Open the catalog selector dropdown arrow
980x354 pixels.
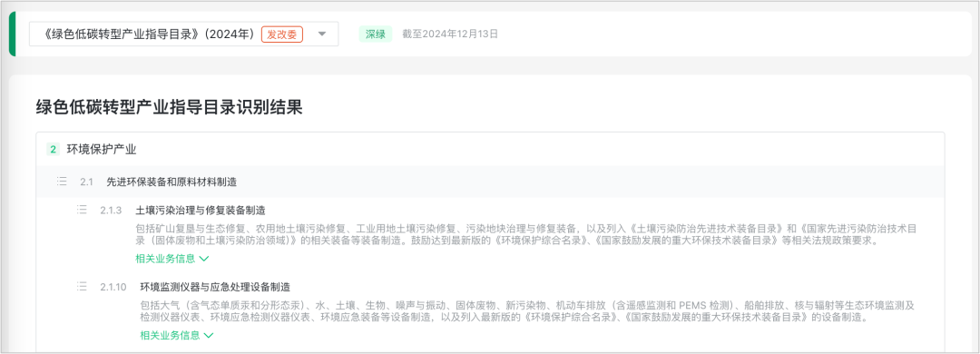[x=322, y=34]
